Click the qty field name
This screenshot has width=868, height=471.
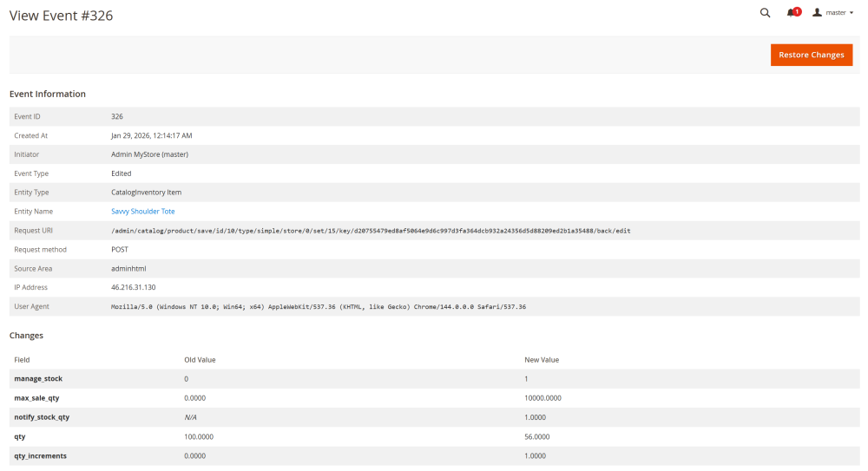point(20,436)
